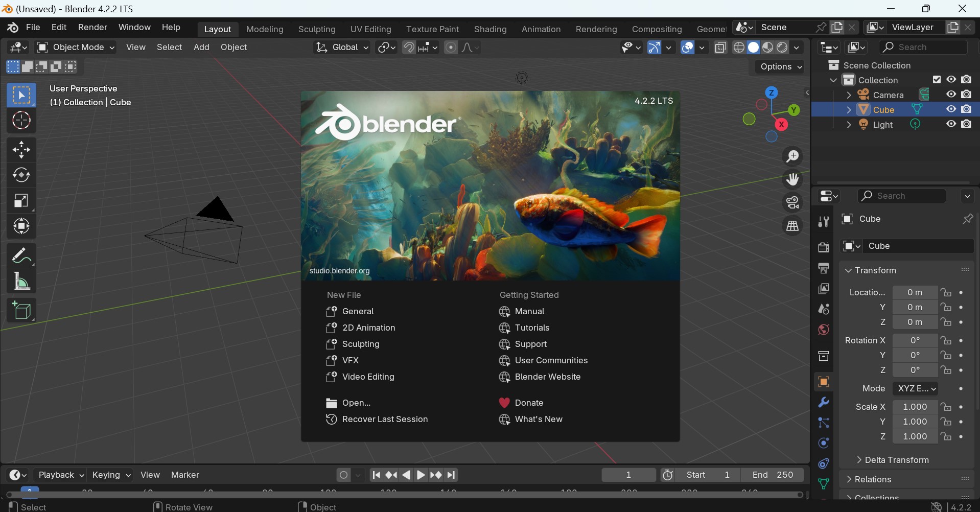Open the Render menu
980x512 pixels.
click(x=92, y=28)
